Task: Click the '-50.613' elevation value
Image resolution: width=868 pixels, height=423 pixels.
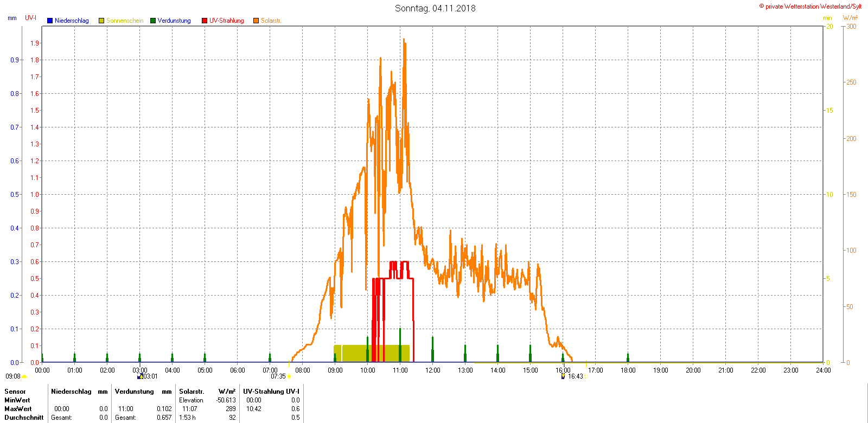Action: pyautogui.click(x=226, y=400)
